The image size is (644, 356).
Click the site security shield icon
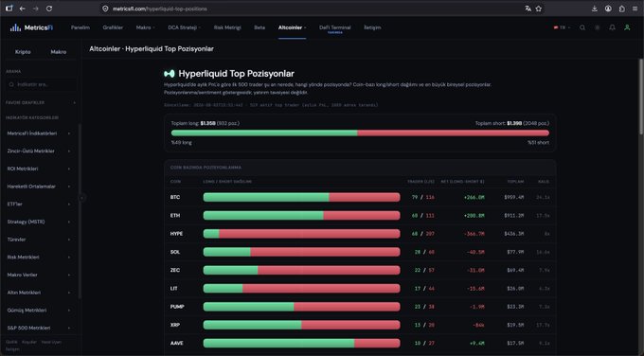[105, 9]
